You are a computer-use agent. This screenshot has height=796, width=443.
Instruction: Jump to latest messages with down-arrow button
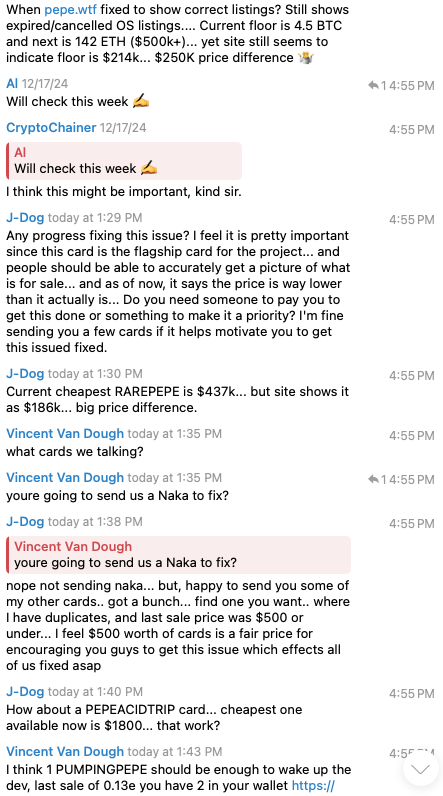(420, 769)
